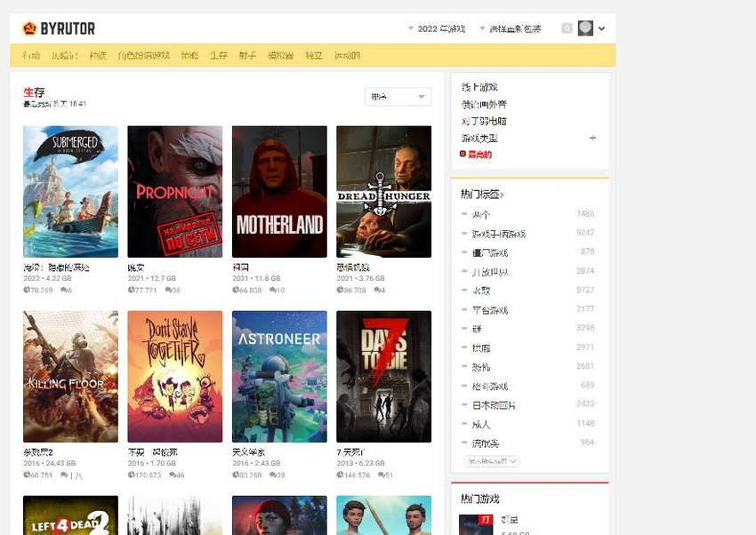Open the Propnight game cover

[x=175, y=192]
